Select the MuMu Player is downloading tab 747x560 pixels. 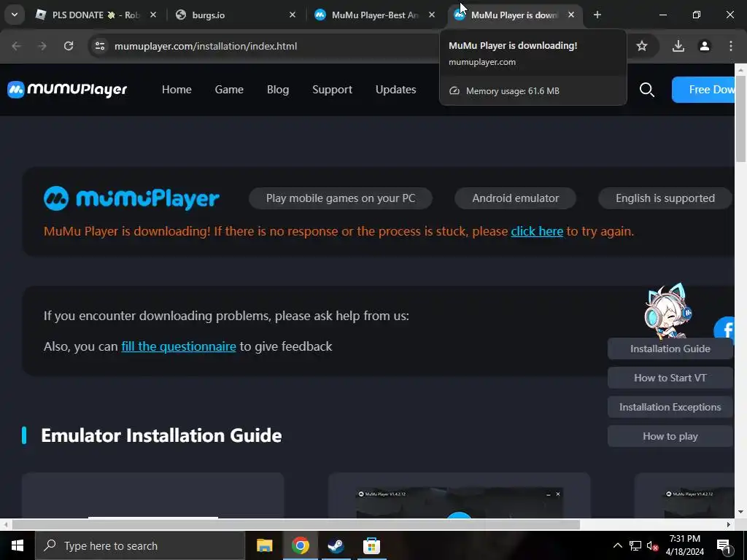click(x=515, y=15)
